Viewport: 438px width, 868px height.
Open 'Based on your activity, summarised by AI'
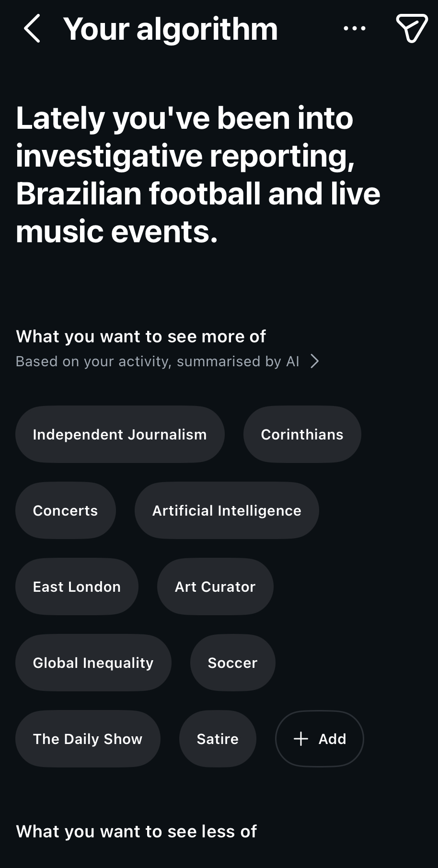(157, 361)
